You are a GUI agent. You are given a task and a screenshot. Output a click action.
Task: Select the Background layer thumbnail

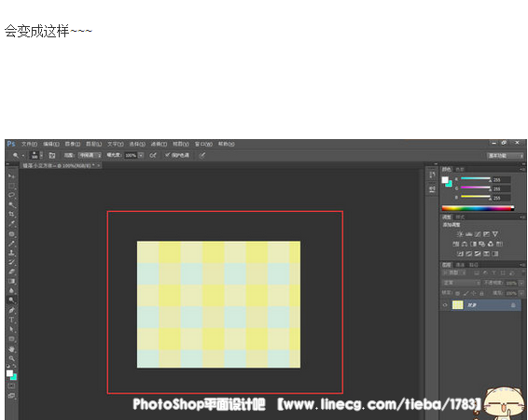pos(457,305)
